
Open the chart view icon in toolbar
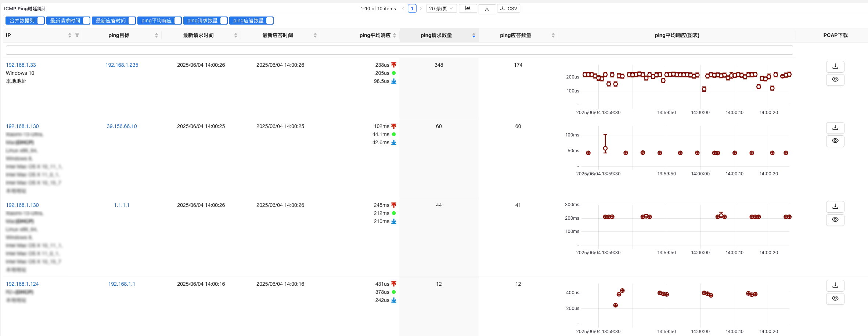tap(468, 8)
